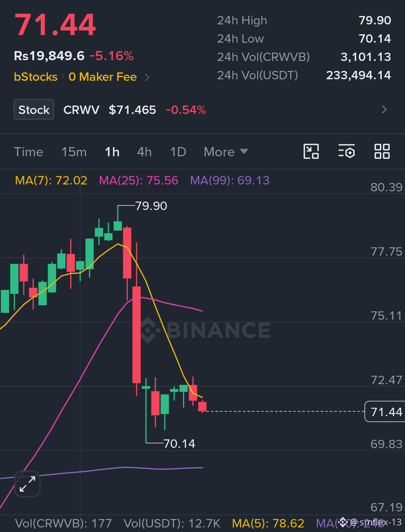Switch to the 15m interval

tap(74, 152)
